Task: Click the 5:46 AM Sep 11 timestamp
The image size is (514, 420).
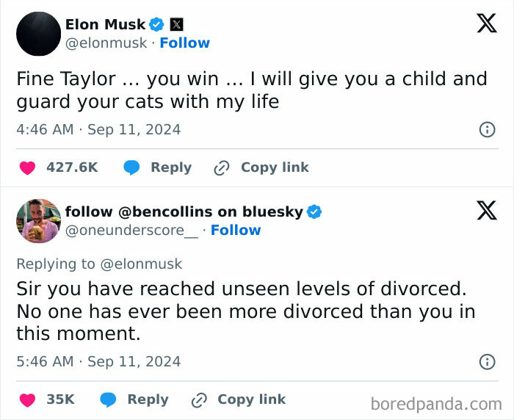Action: [x=98, y=362]
